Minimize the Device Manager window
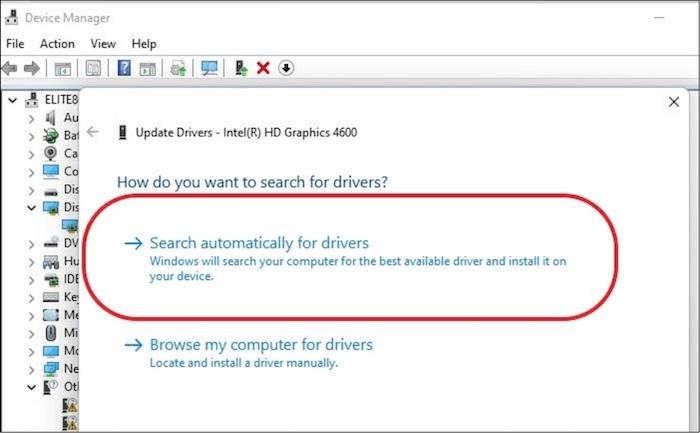 (659, 18)
